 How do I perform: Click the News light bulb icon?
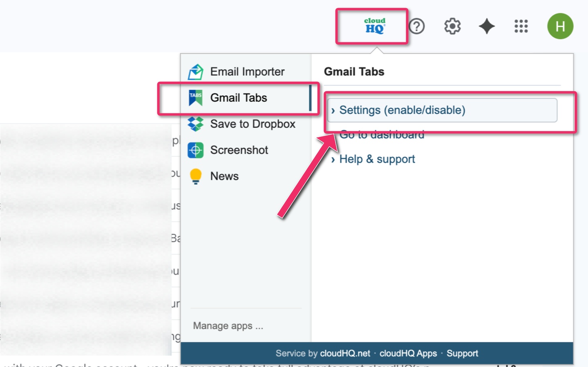[196, 176]
